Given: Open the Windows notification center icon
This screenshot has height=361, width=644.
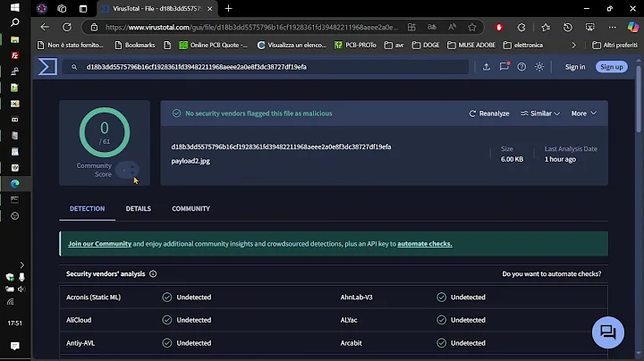Looking at the screenshot, I should 15,346.
